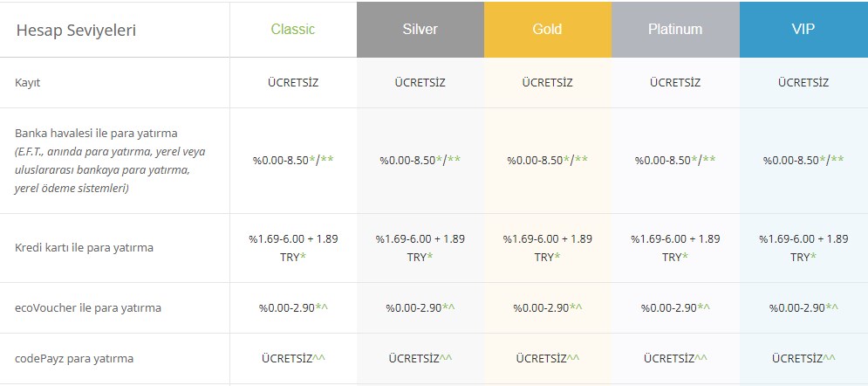Click ecoVoucher ile para yatırma label
This screenshot has width=868, height=386.
click(88, 308)
